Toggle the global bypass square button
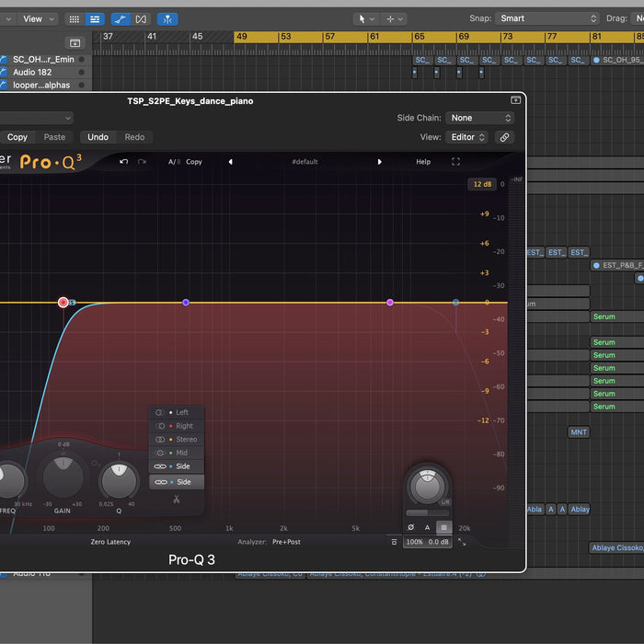This screenshot has height=644, width=644. pos(443,527)
